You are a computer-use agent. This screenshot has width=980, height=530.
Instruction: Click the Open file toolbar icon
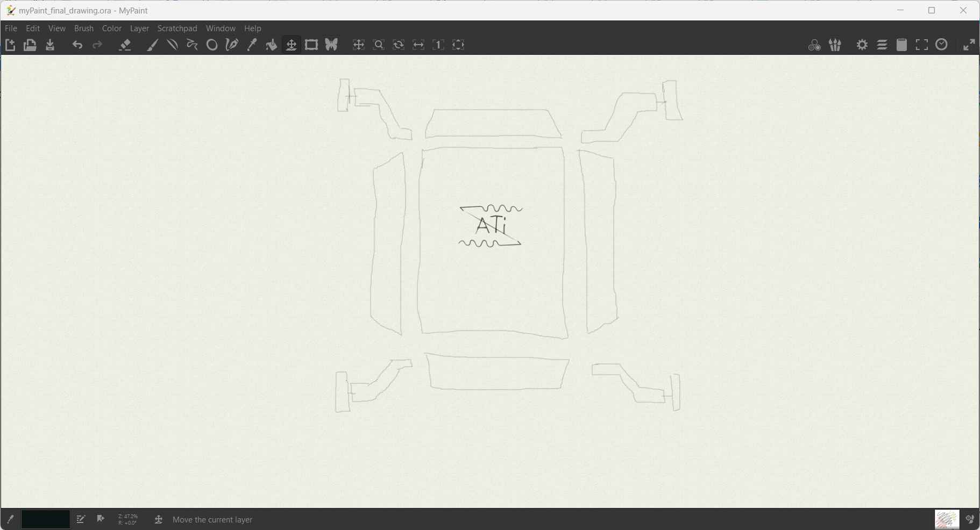pyautogui.click(x=30, y=45)
